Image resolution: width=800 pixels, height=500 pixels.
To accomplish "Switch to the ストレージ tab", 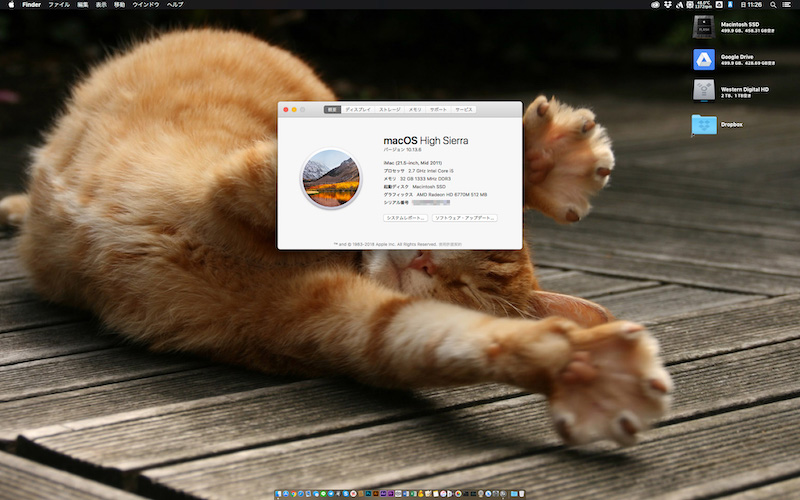I will click(x=390, y=110).
